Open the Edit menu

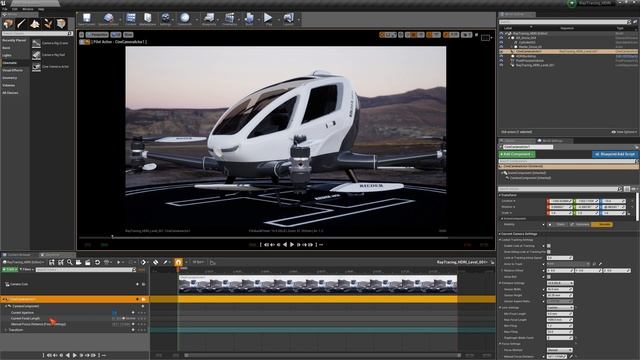point(15,9)
